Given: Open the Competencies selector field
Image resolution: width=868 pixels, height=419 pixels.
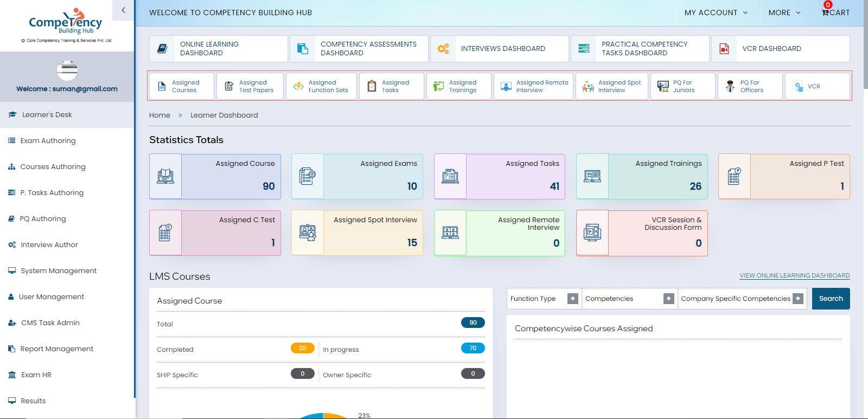Looking at the screenshot, I should [630, 299].
